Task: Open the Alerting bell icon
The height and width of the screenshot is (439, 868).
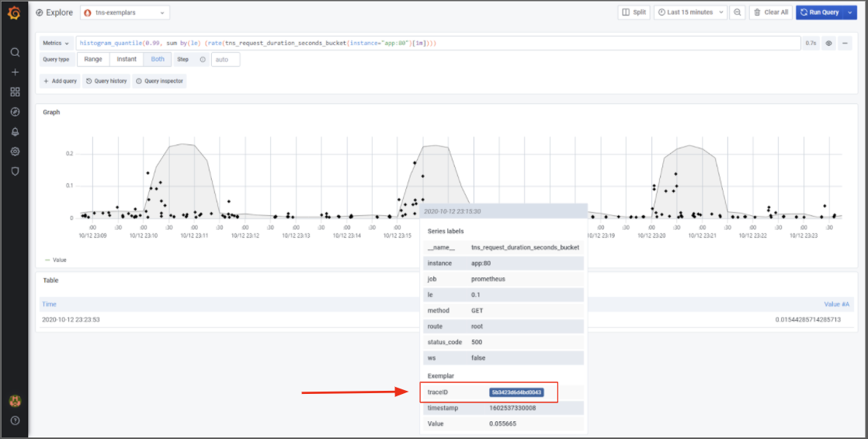Action: pos(15,131)
